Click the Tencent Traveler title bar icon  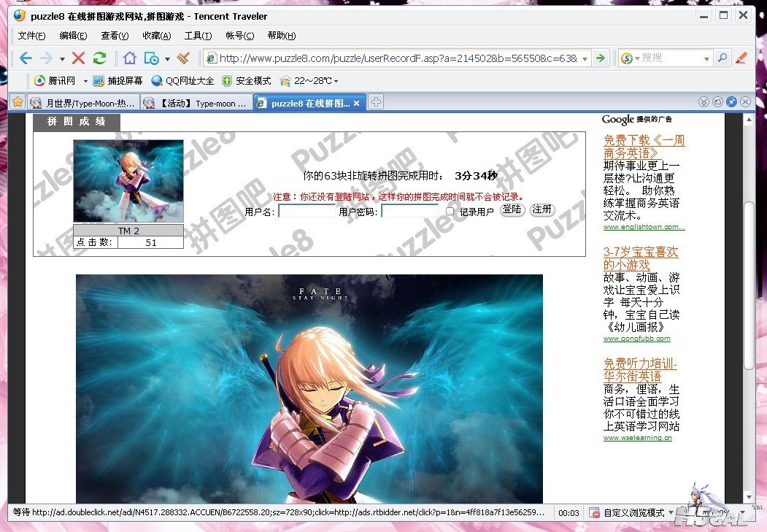click(20, 15)
